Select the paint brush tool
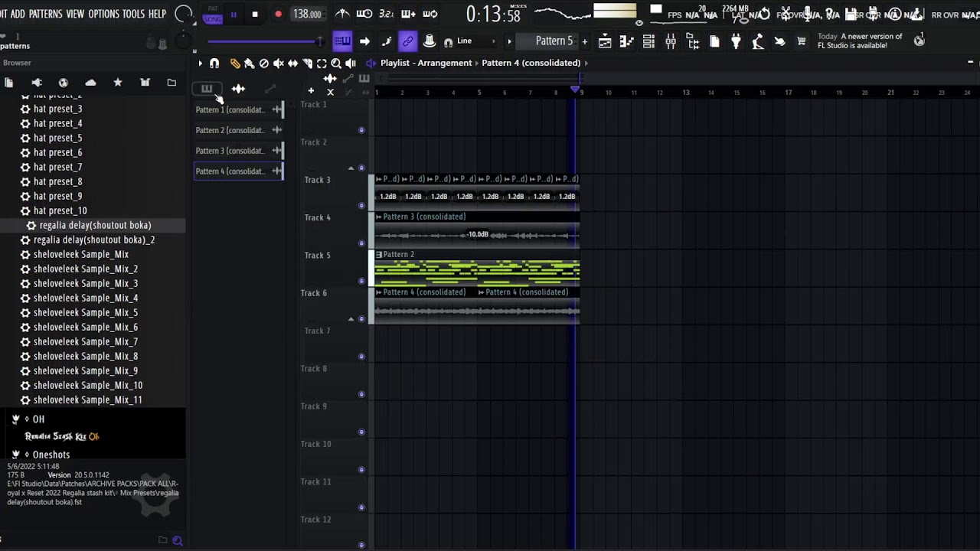 [x=250, y=64]
